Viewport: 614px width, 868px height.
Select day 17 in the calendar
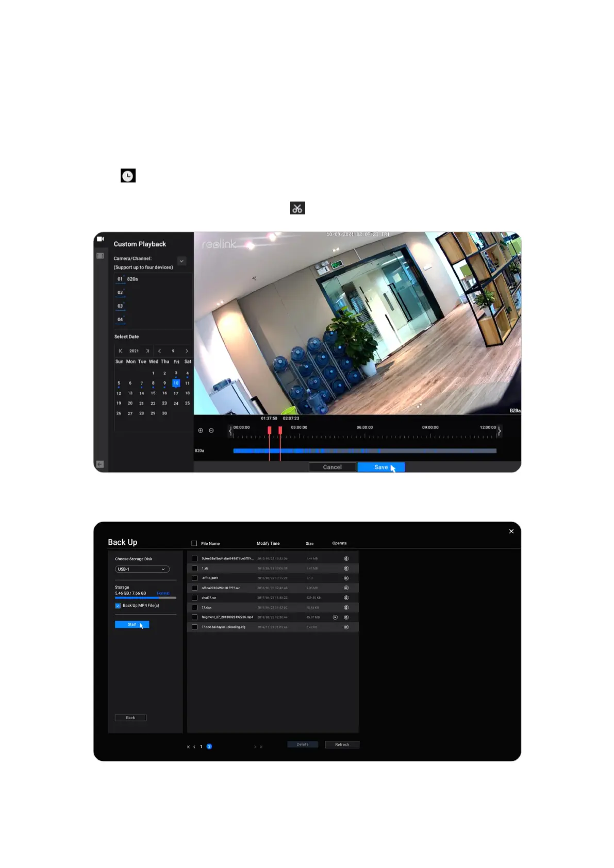point(176,394)
